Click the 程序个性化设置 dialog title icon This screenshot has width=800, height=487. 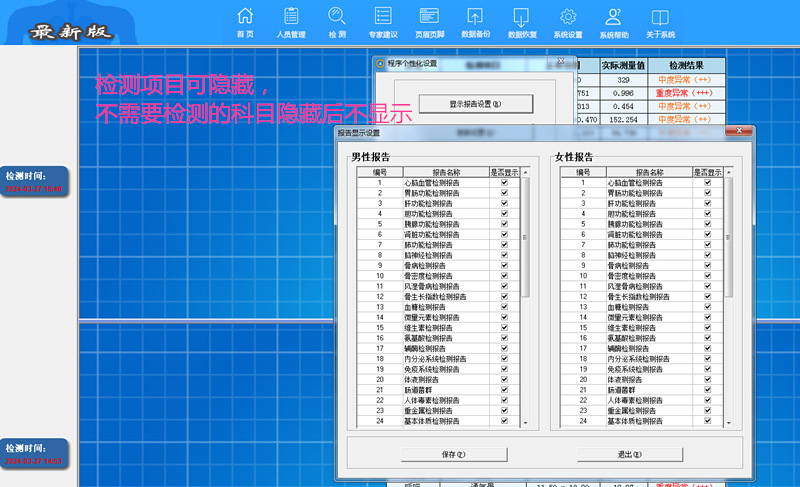tap(380, 63)
